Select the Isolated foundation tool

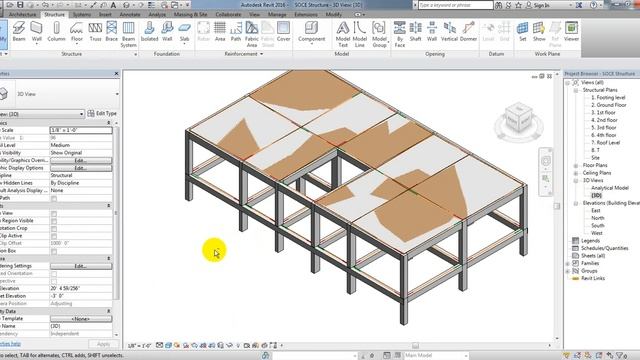click(x=149, y=32)
